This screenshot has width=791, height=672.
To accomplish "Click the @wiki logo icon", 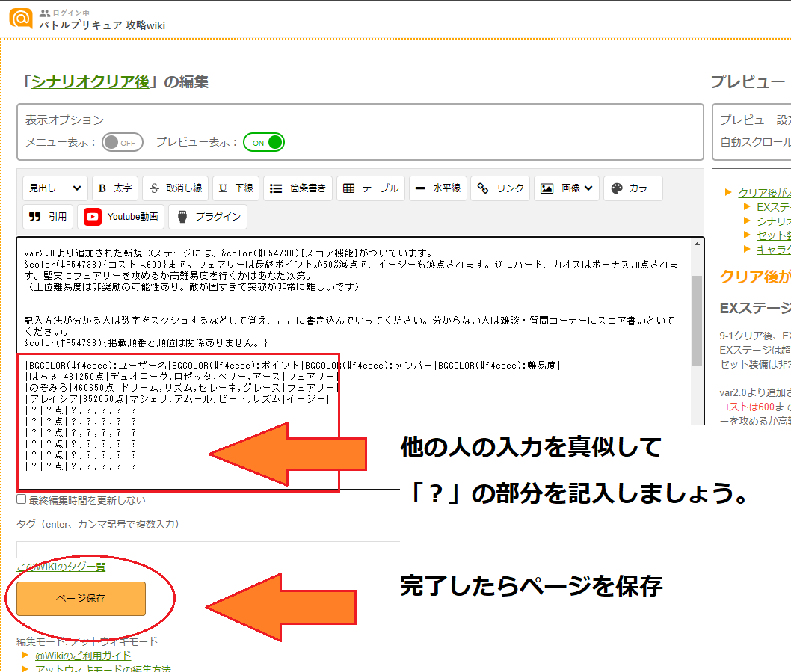I will 21,18.
